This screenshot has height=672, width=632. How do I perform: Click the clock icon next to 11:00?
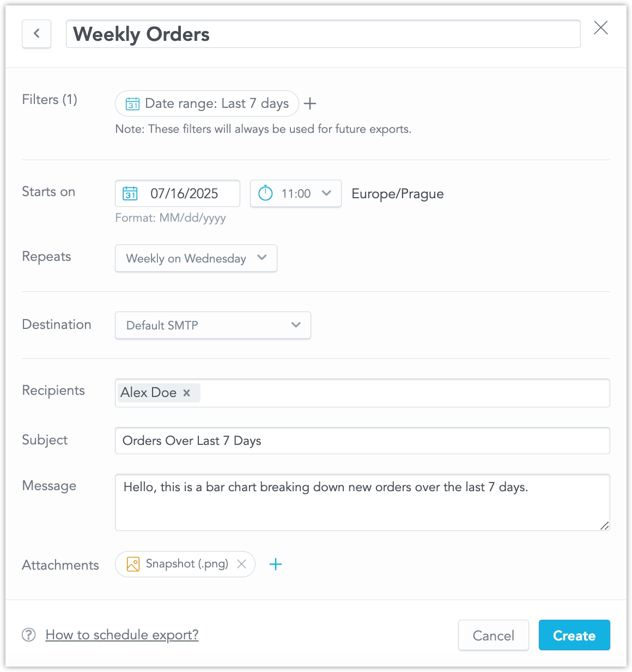[x=265, y=193]
